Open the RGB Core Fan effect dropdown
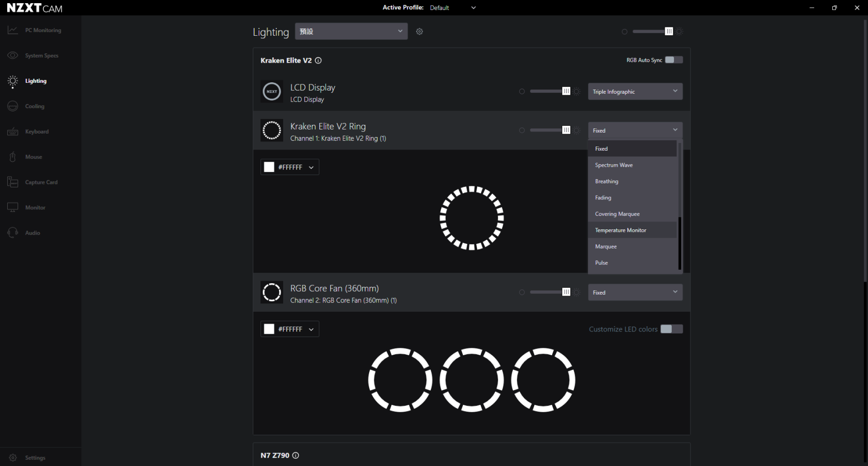Image resolution: width=868 pixels, height=466 pixels. click(x=635, y=293)
